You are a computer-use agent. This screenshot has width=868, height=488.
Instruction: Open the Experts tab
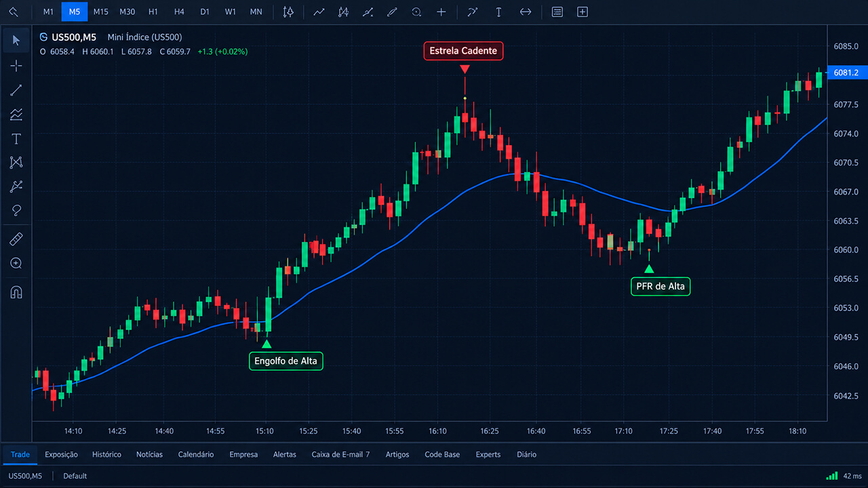click(x=488, y=455)
